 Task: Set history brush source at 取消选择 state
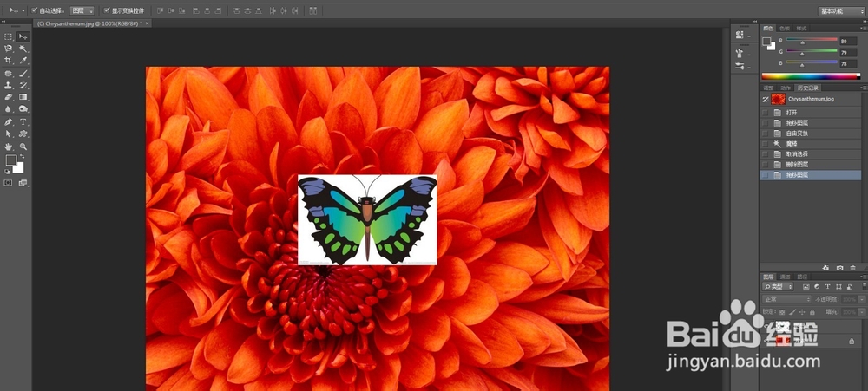[x=765, y=154]
